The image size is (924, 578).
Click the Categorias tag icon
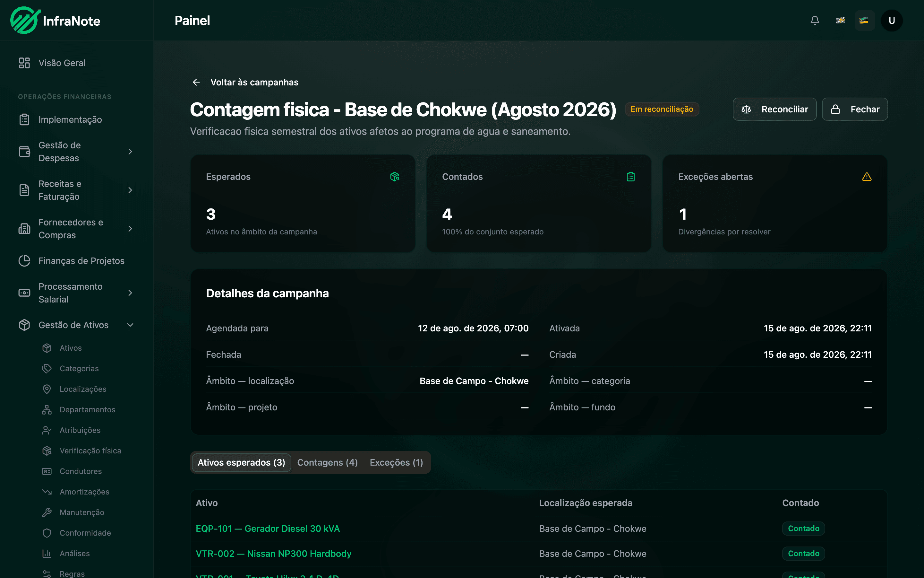47,369
